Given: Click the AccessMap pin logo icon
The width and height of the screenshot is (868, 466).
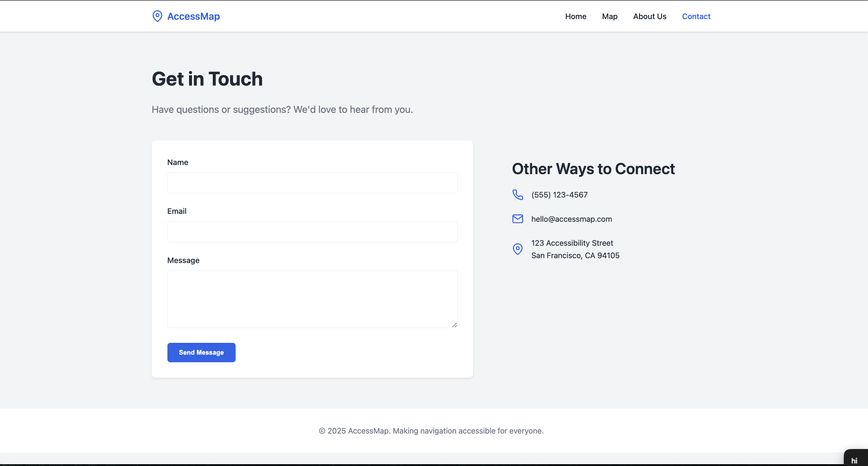Looking at the screenshot, I should click(157, 16).
